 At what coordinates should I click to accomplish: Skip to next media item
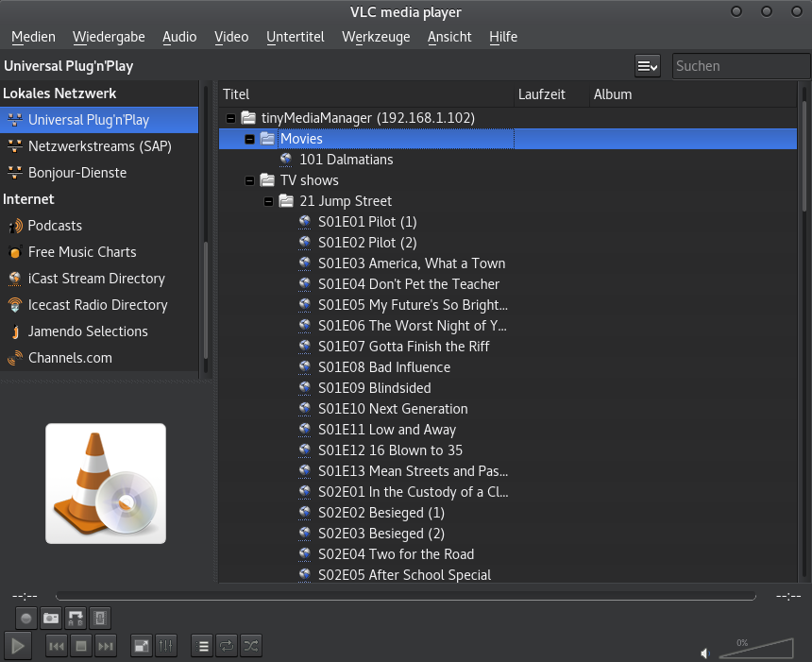[x=106, y=646]
